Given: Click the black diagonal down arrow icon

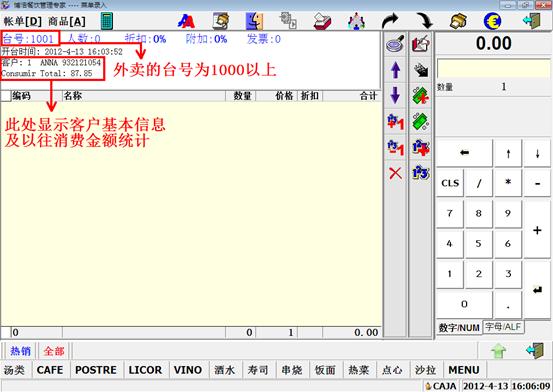Looking at the screenshot, I should click(421, 70).
